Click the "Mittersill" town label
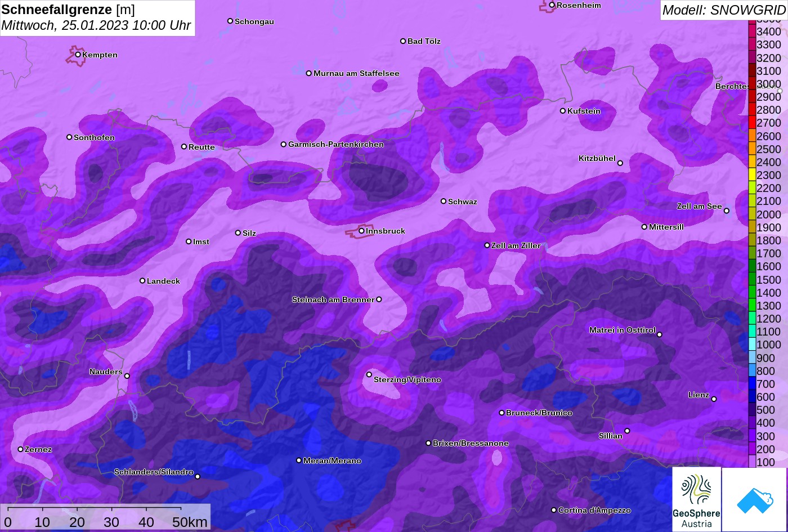788x532 pixels. pyautogui.click(x=666, y=227)
